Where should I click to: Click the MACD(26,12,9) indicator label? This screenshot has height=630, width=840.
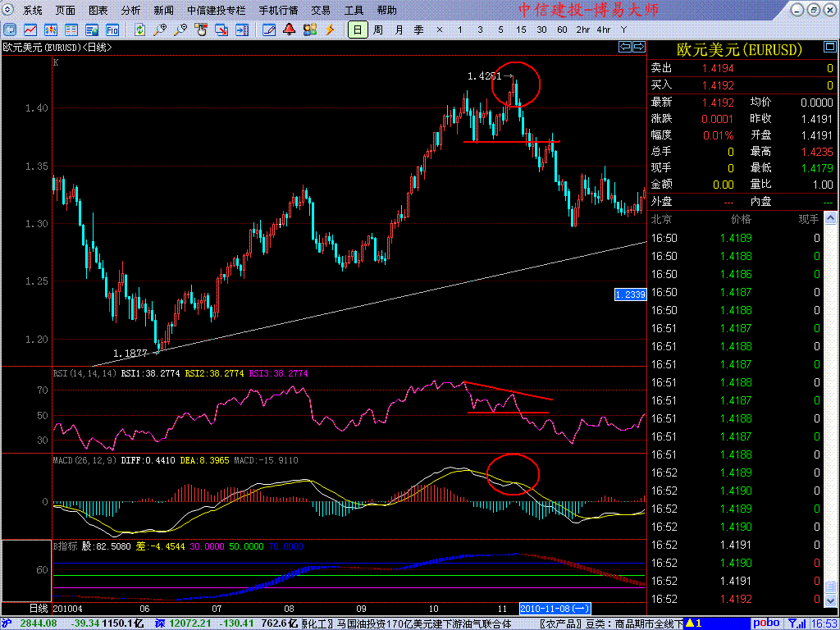[x=84, y=460]
